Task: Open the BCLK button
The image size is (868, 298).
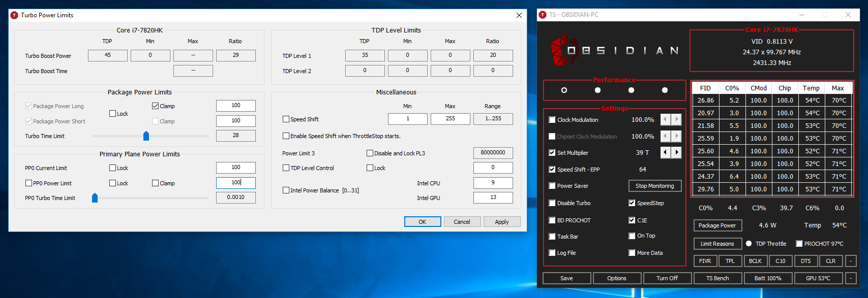Action: pos(756,261)
